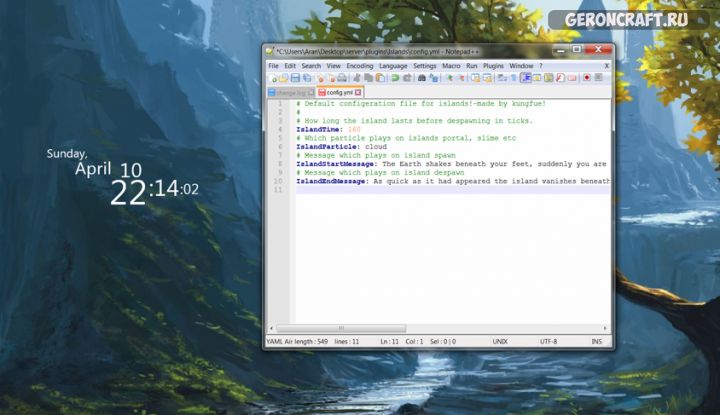The image size is (720, 415).
Task: Open the Plugins menu
Action: 493,66
